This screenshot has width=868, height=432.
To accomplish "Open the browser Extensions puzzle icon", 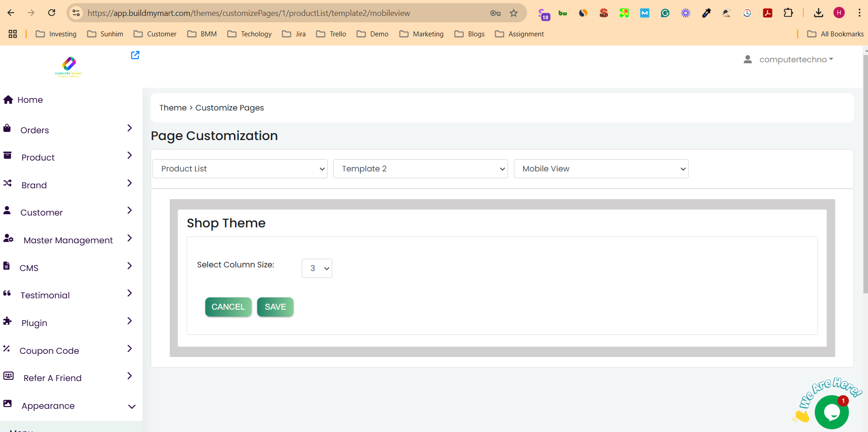I will point(788,13).
